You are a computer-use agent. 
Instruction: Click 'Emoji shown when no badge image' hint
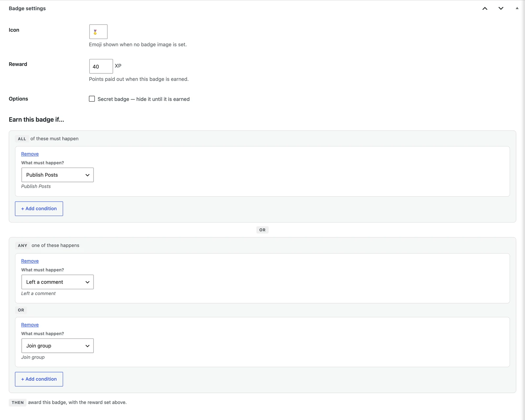138,44
